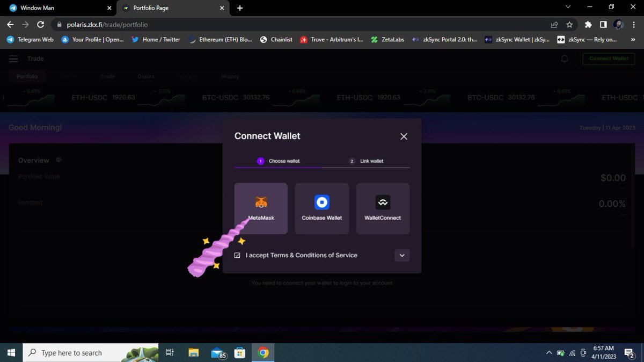Screen dimensions: 644x362
Task: Select the Choose wallet step tab
Action: coord(278,161)
